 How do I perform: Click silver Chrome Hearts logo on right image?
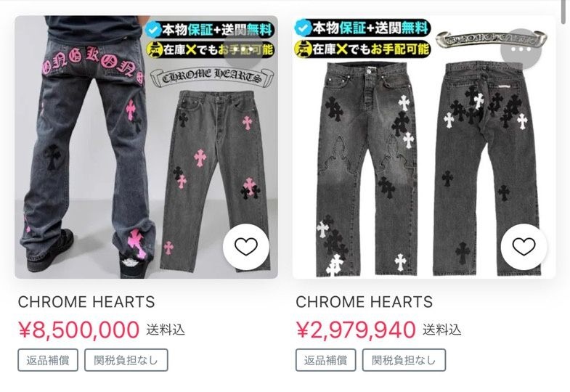[x=492, y=40]
